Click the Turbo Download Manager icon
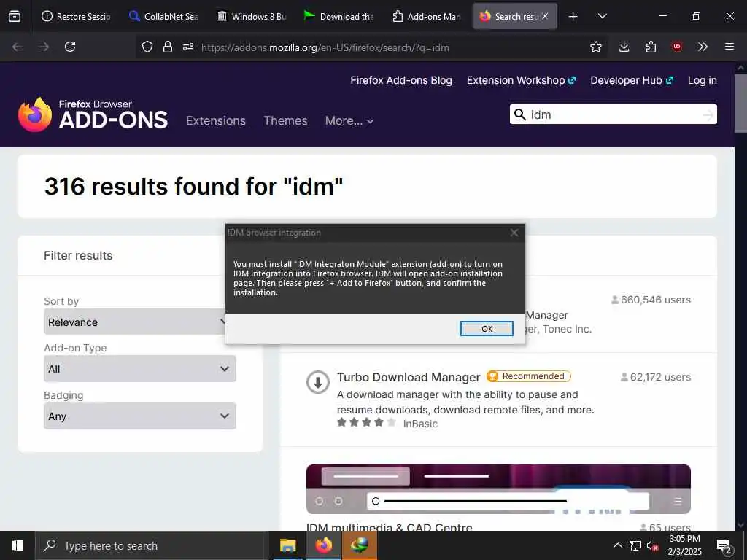Screen dimensions: 747x560 (318, 382)
